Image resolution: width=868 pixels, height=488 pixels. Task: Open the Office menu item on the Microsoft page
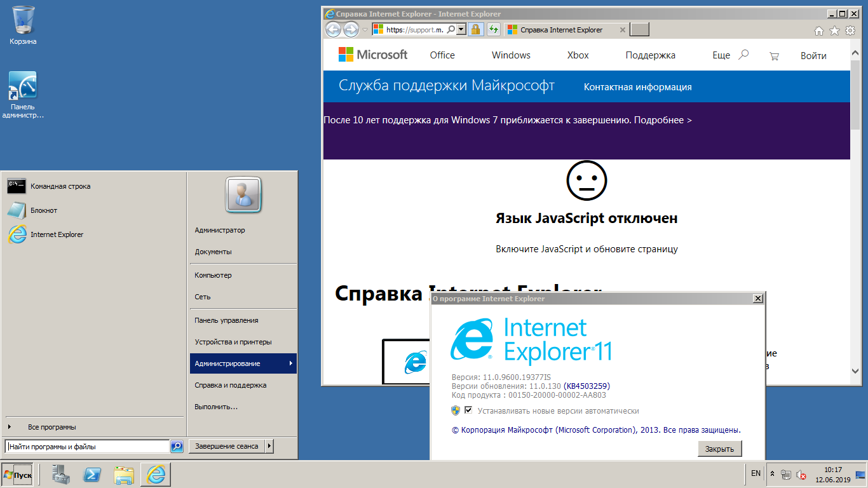[442, 55]
